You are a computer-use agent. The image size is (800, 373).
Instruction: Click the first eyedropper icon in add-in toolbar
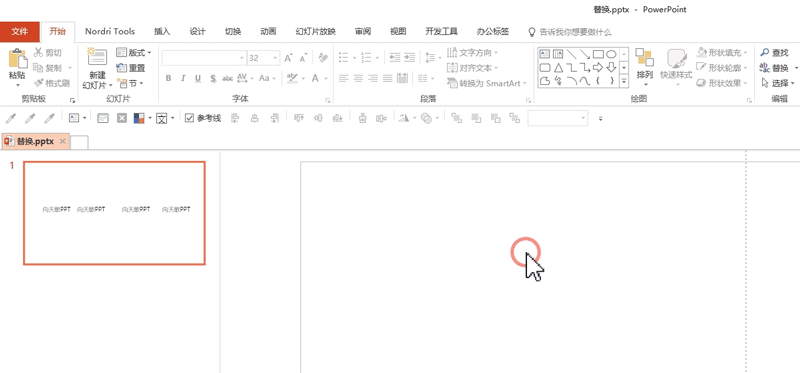pyautogui.click(x=11, y=118)
